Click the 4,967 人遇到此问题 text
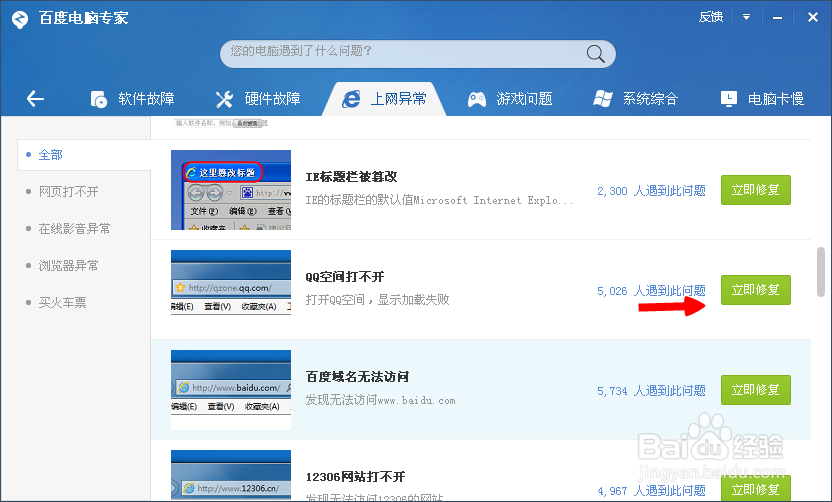The height and width of the screenshot is (502, 832). pyautogui.click(x=651, y=491)
